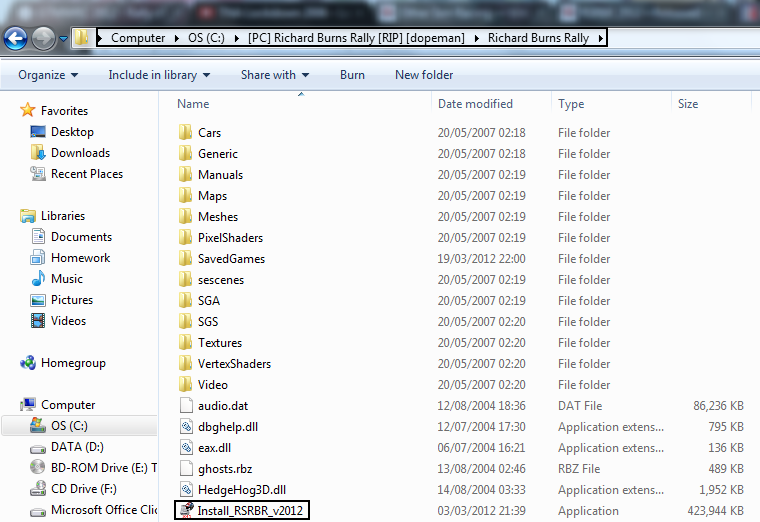Click the Music note icon

click(38, 279)
